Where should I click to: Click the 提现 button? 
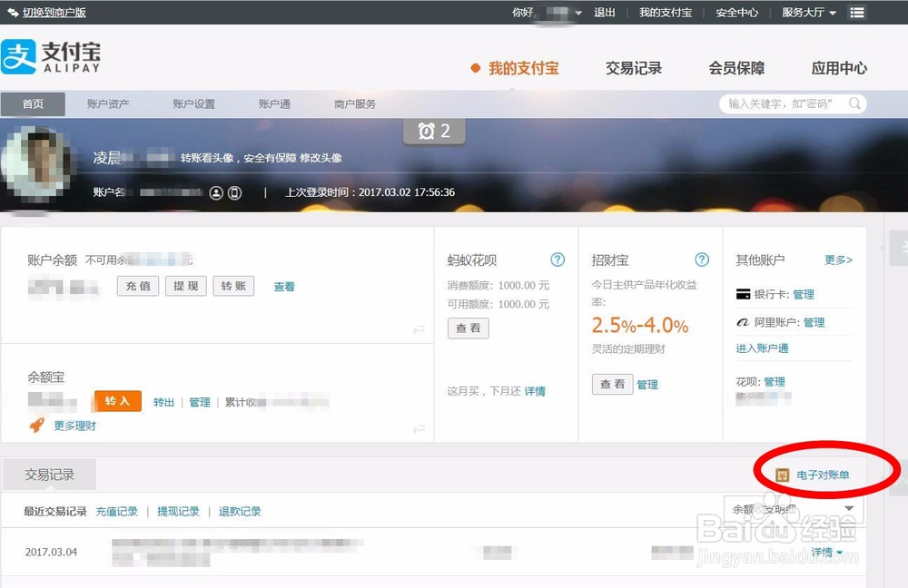186,286
